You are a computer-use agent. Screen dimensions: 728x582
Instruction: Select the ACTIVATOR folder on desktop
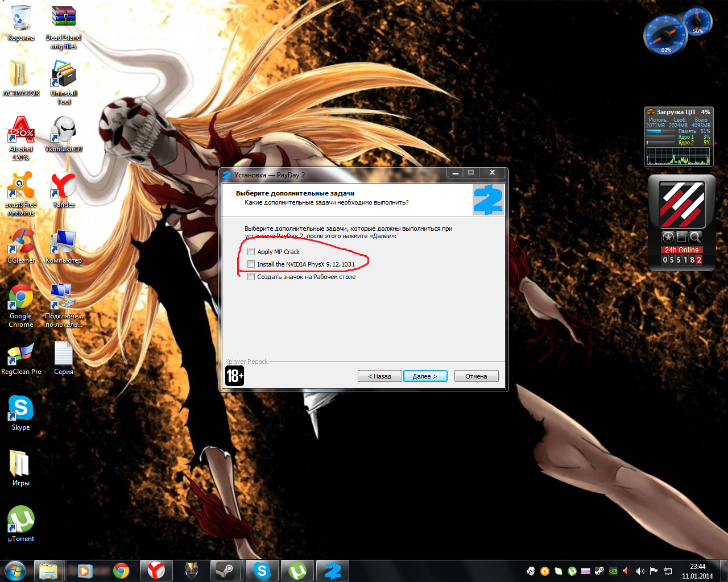tap(21, 78)
